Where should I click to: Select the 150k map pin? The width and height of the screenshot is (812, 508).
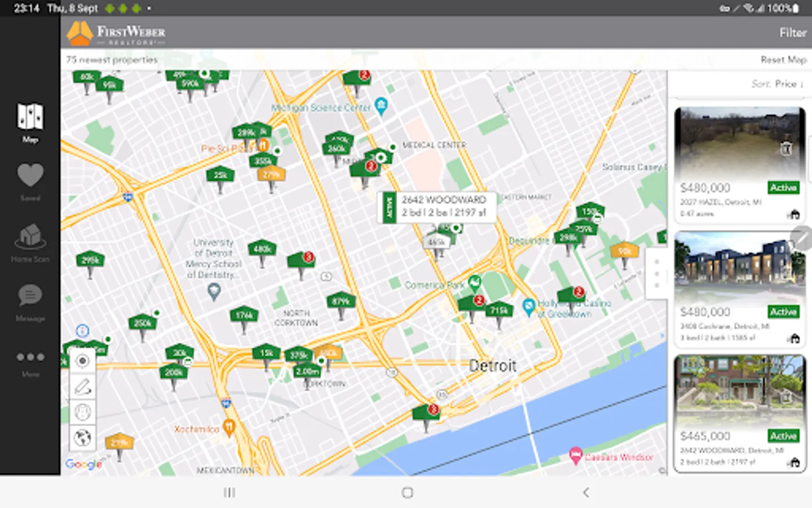[x=590, y=212]
